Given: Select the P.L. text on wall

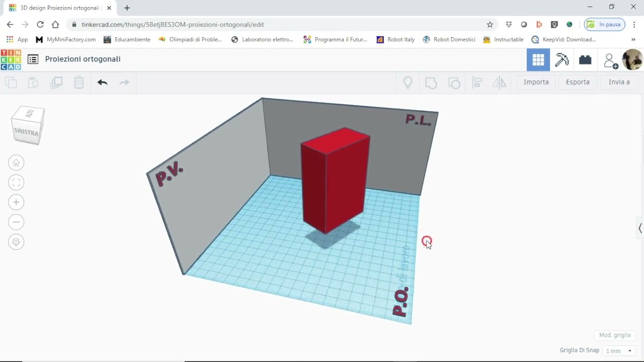Looking at the screenshot, I should point(418,120).
